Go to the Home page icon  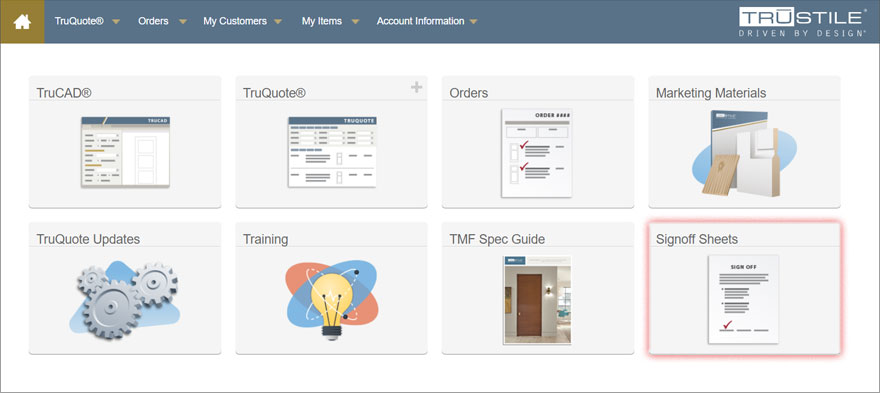coord(22,21)
